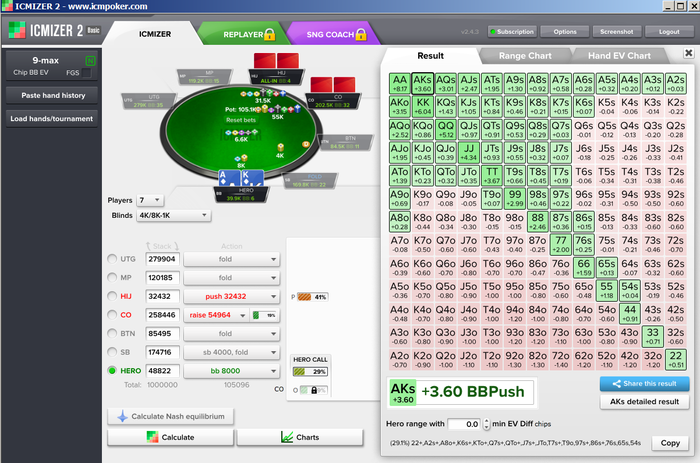Select the UTG radio button

112,259
